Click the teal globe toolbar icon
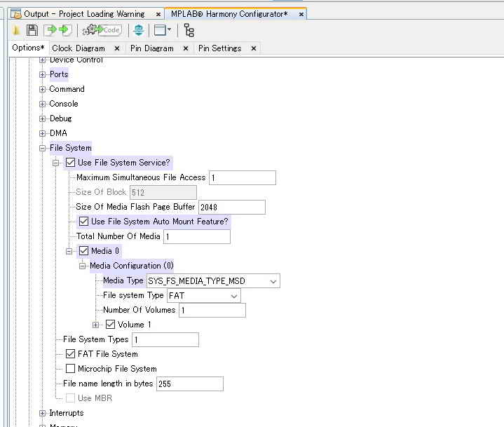This screenshot has height=427, width=504. (139, 30)
